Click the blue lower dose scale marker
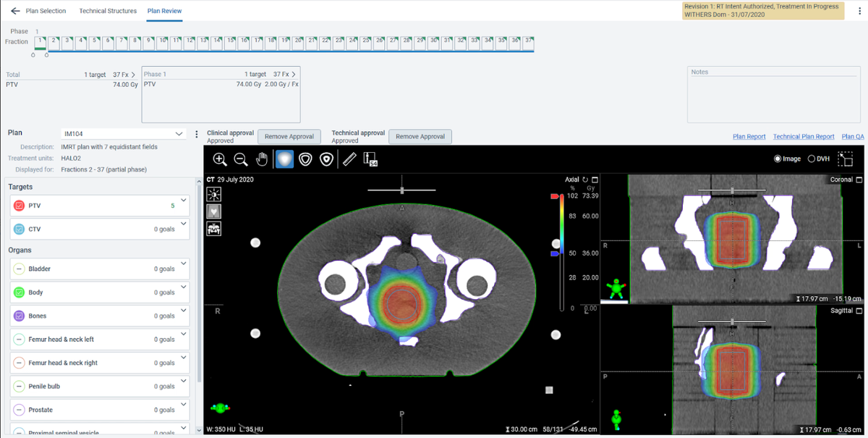The height and width of the screenshot is (438, 868). click(555, 254)
